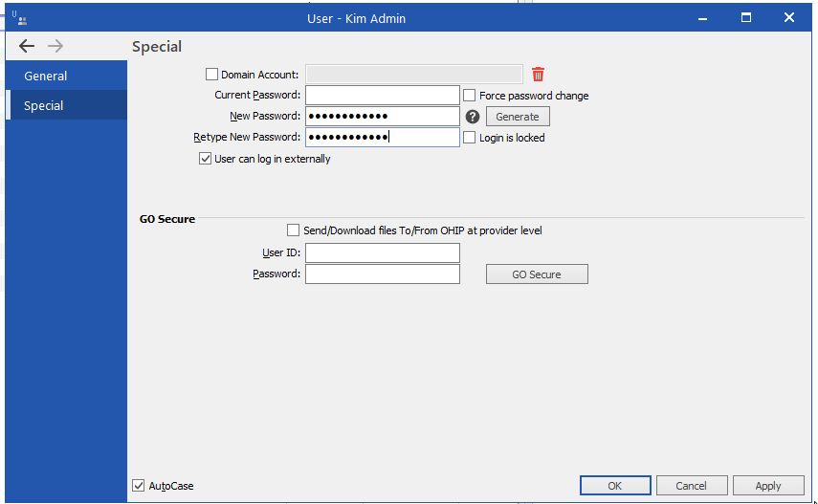Uncheck User can log in externally
This screenshot has width=818, height=504.
205,159
